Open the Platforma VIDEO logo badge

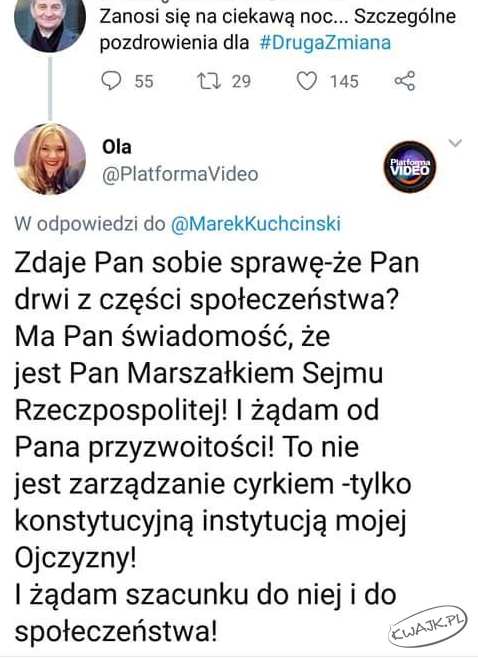click(x=410, y=167)
